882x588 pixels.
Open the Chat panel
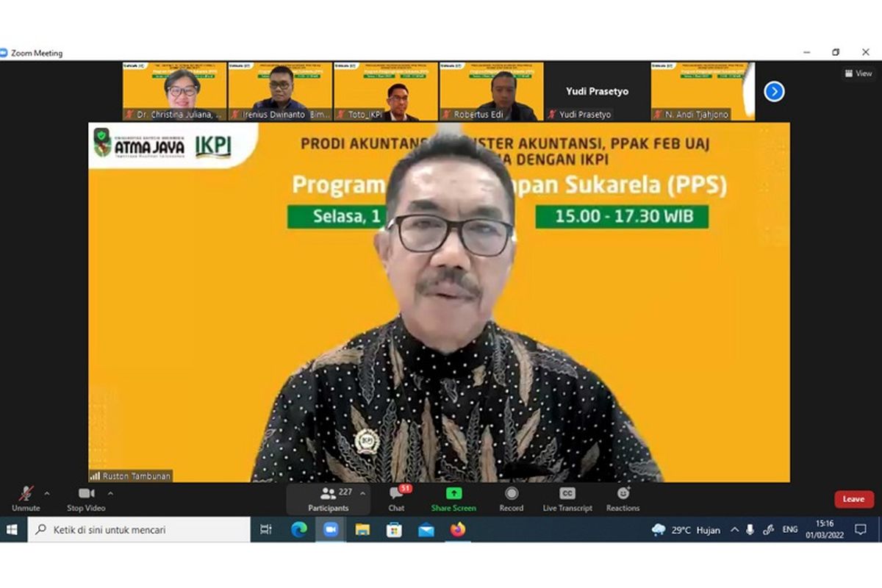click(x=397, y=498)
